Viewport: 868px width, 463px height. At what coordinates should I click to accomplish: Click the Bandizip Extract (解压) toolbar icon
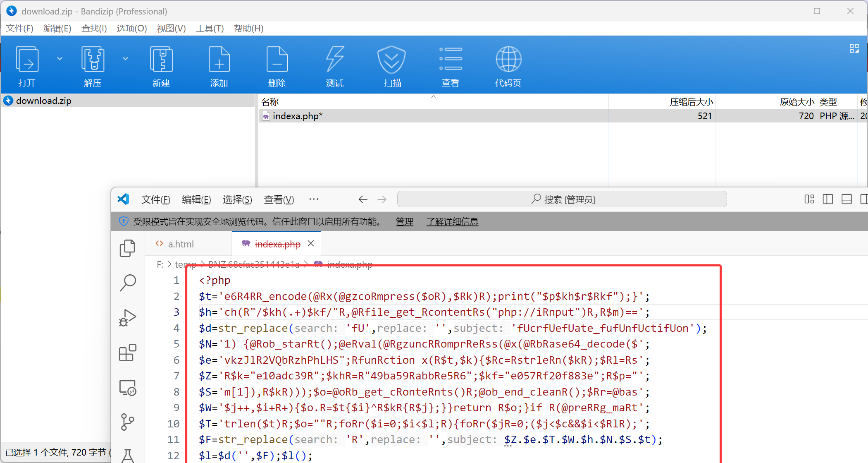93,60
